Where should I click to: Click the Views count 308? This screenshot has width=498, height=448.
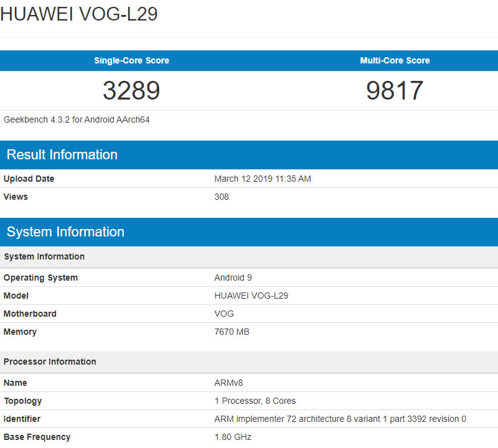coord(222,197)
